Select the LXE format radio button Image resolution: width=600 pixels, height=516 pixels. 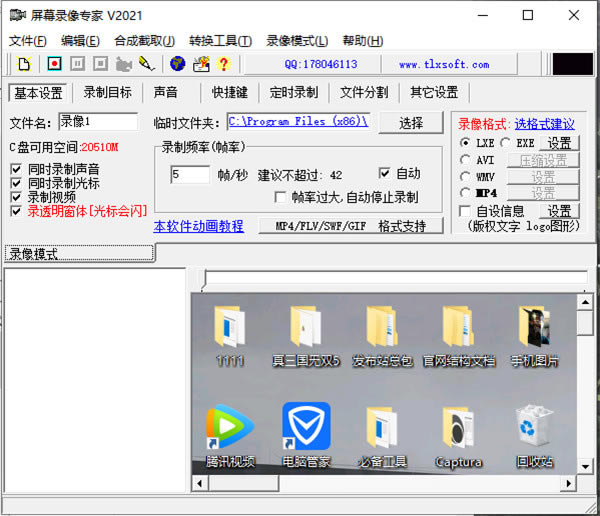[x=465, y=142]
